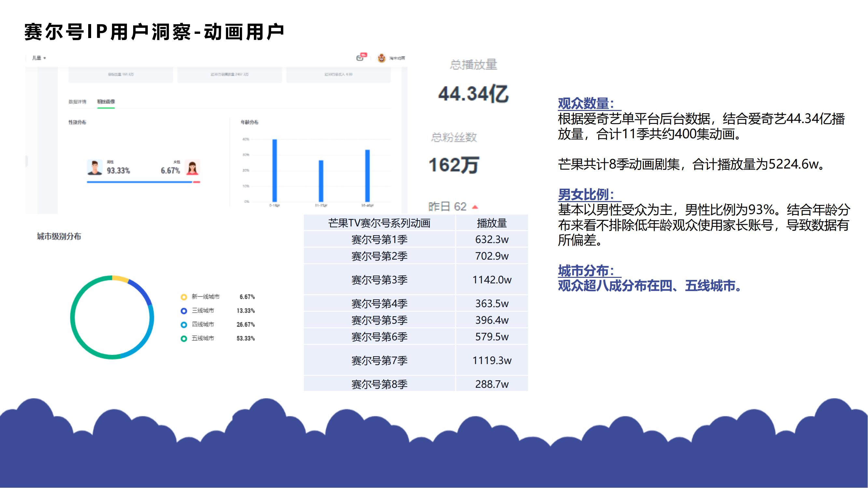
Task: Open the 儿童 category dropdown
Action: point(39,58)
